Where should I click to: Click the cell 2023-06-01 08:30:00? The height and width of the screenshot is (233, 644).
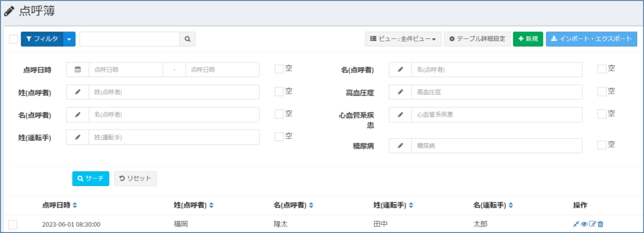click(x=71, y=224)
